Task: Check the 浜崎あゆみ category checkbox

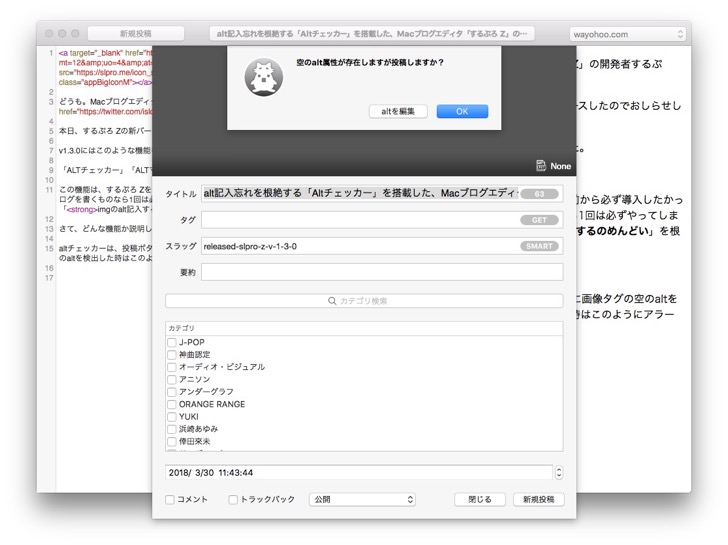Action: click(172, 429)
